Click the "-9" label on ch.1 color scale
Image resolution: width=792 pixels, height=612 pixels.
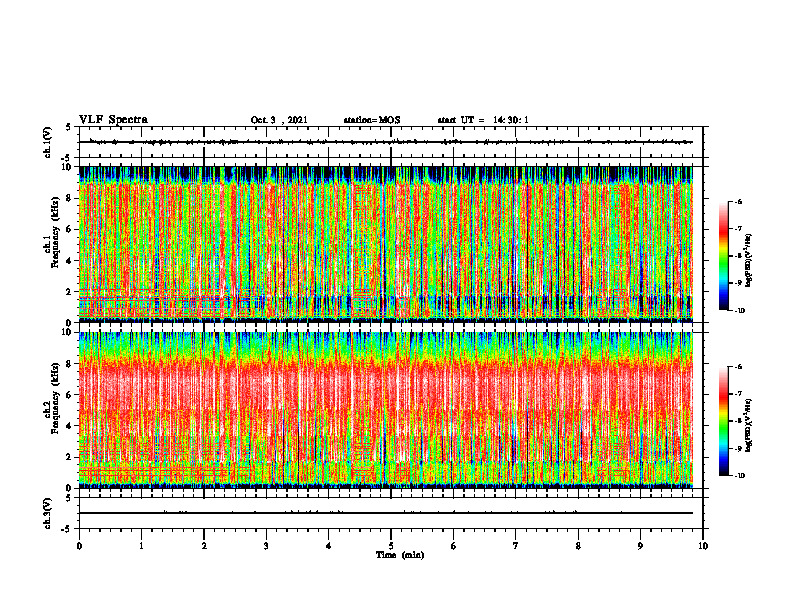click(738, 283)
